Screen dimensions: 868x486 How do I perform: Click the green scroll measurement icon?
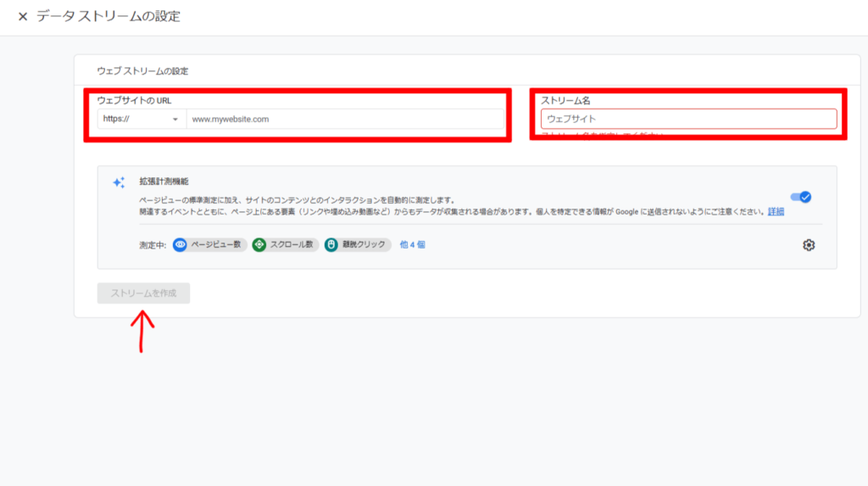point(259,244)
